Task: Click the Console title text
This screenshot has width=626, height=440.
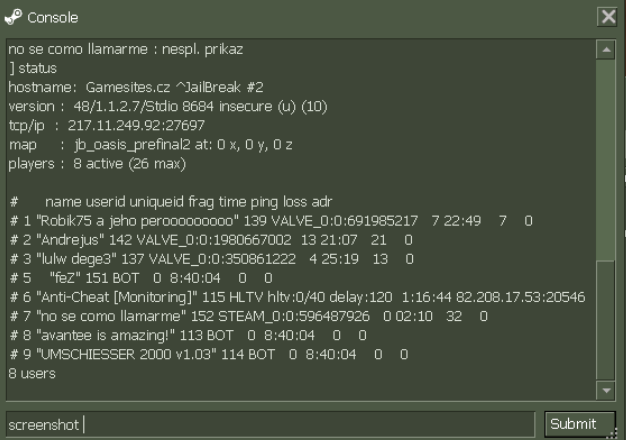Action: tap(52, 17)
